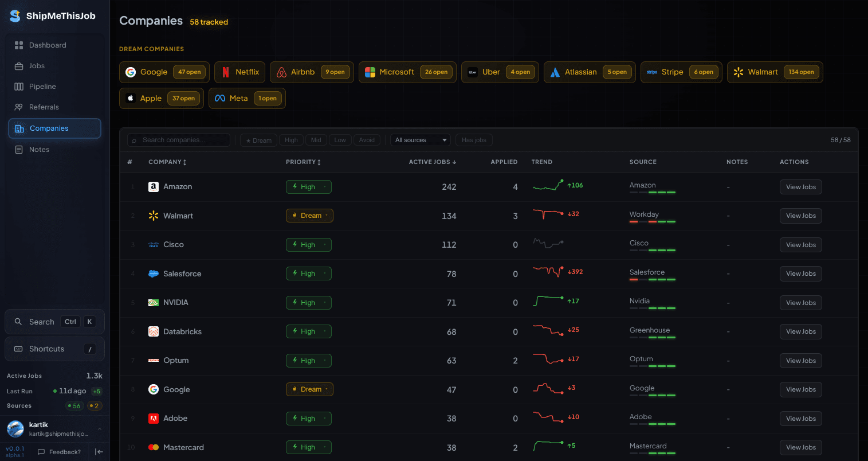Click the Feedback link
This screenshot has height=461, width=868.
pos(60,452)
